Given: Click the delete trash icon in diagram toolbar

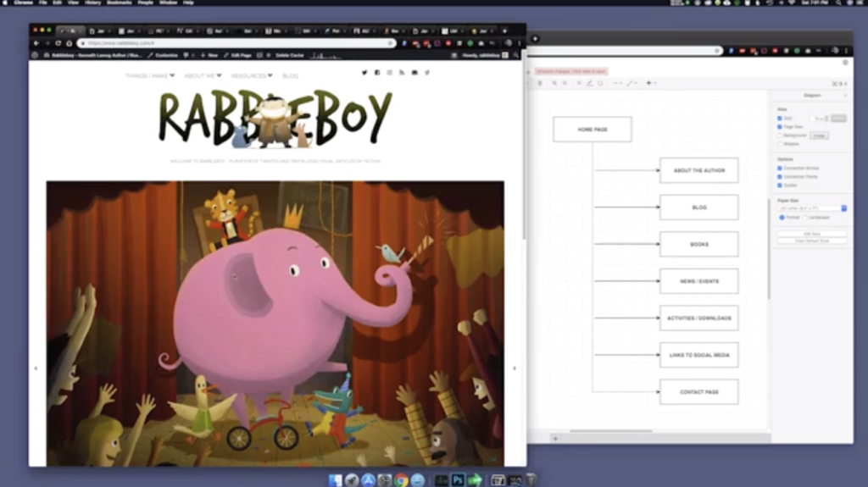Looking at the screenshot, I should click(540, 83).
